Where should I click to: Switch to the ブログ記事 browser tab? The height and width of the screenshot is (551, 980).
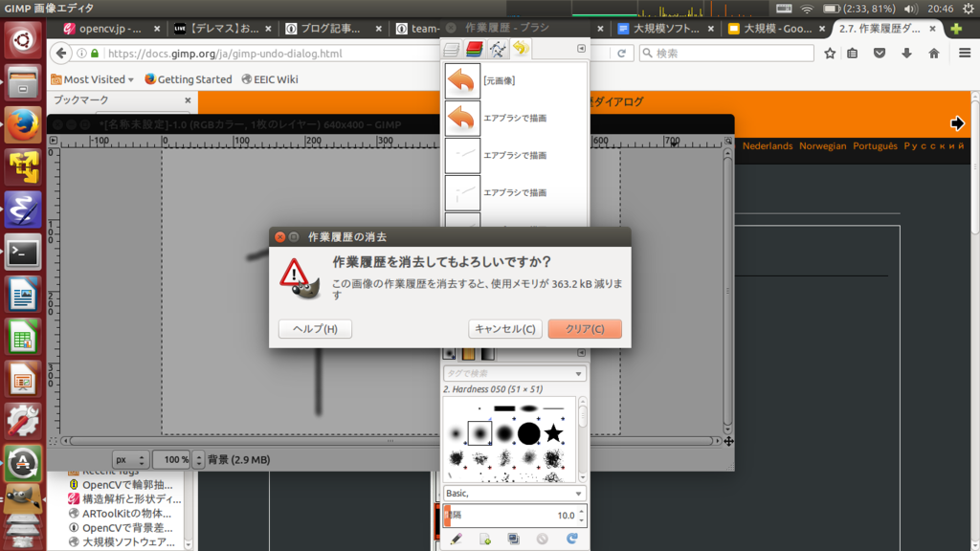coord(331,29)
